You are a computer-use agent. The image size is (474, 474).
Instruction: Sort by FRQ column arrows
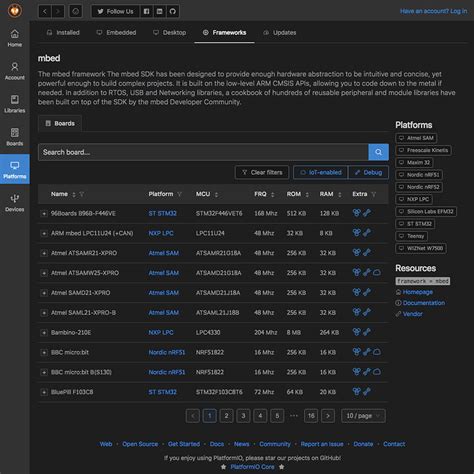273,194
